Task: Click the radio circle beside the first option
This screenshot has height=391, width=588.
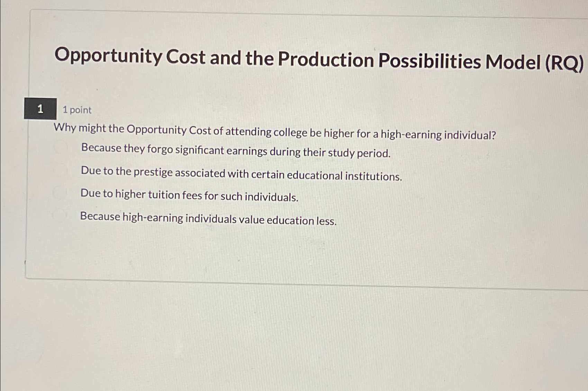Action: point(60,147)
